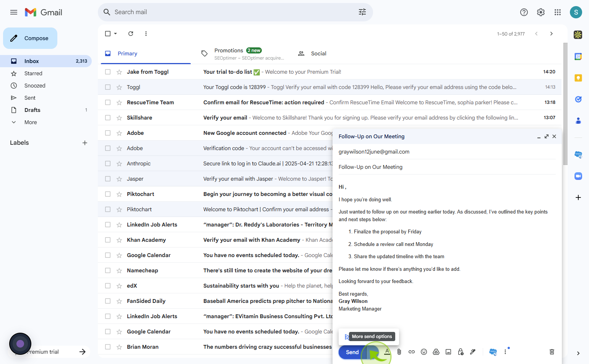This screenshot has height=364, width=589.
Task: Open Gmail support help icon
Action: point(524,12)
